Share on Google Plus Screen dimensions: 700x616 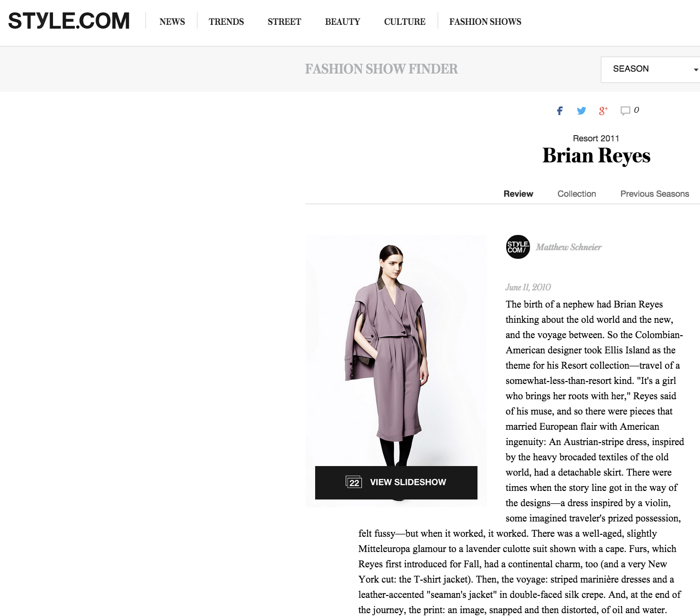click(x=603, y=111)
